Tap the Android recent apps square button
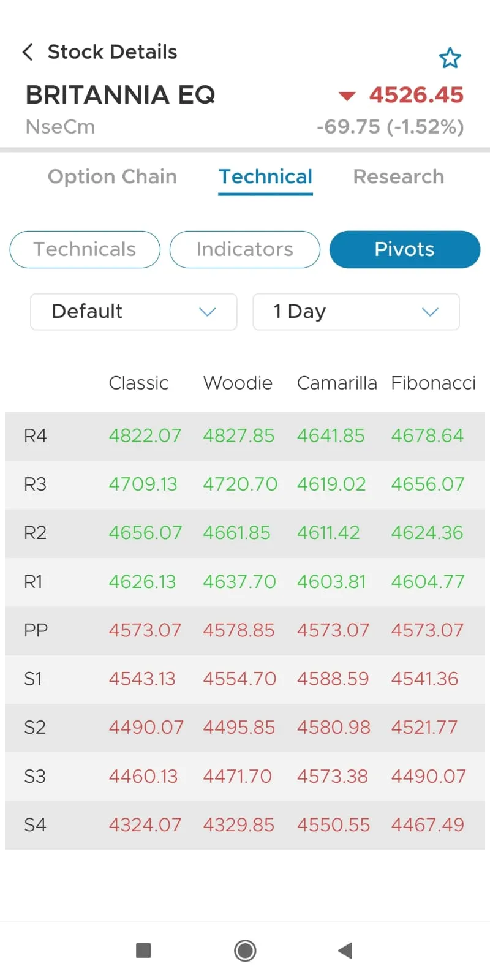 click(x=143, y=951)
